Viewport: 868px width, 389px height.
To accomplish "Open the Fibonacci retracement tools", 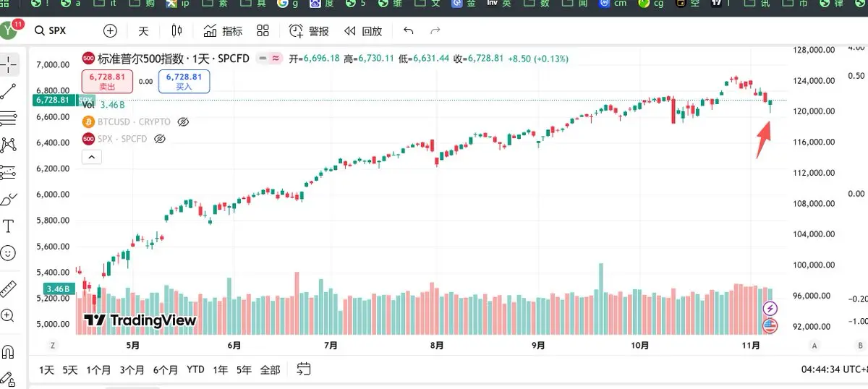I will [9, 118].
